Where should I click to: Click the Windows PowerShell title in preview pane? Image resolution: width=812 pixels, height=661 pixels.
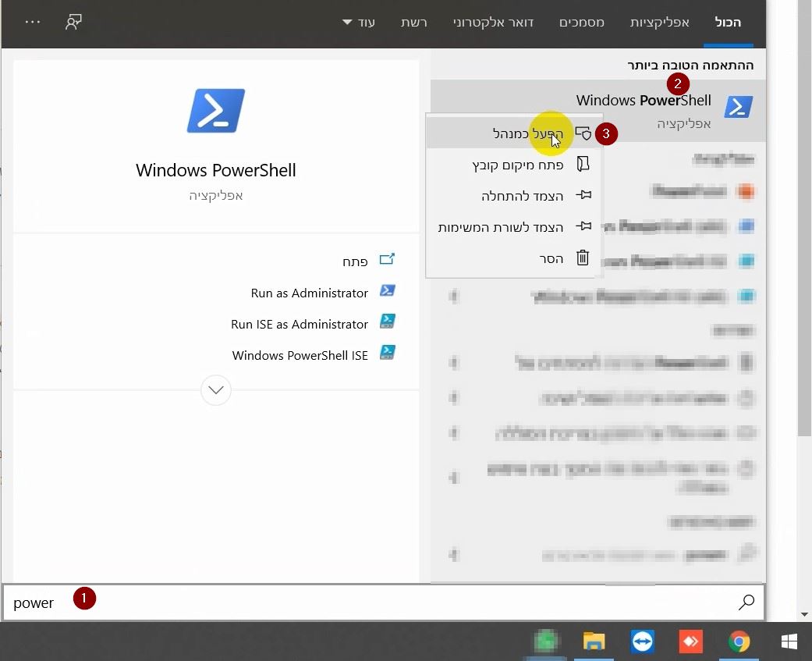click(216, 170)
